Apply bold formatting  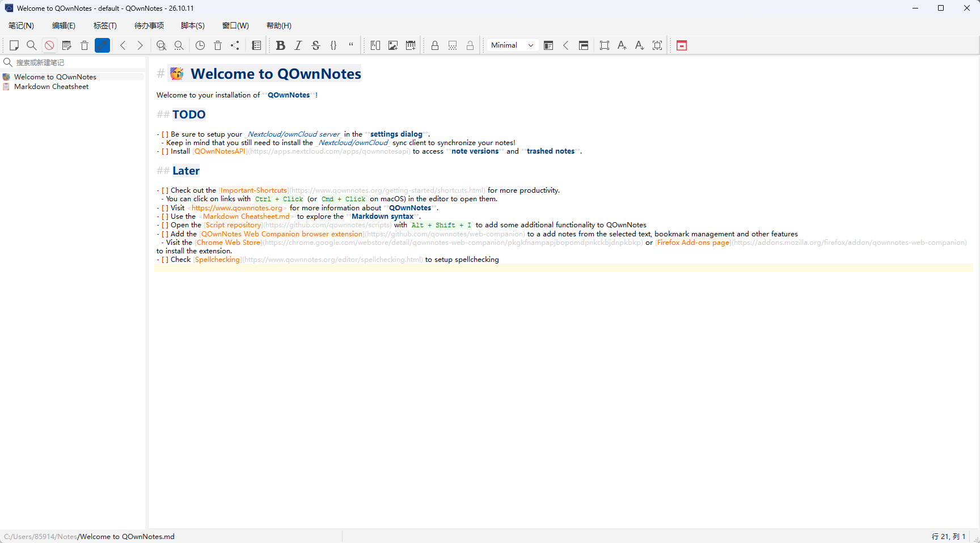point(280,45)
